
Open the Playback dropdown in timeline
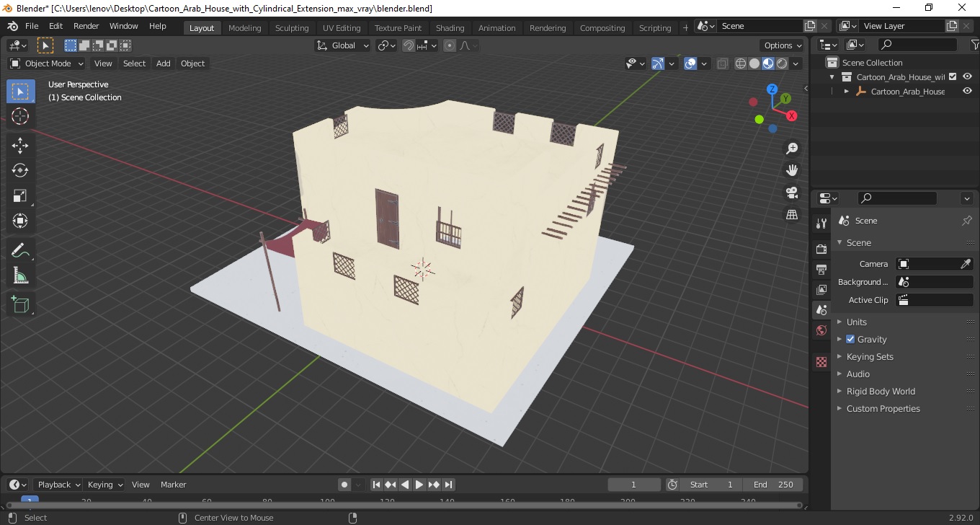(58, 485)
